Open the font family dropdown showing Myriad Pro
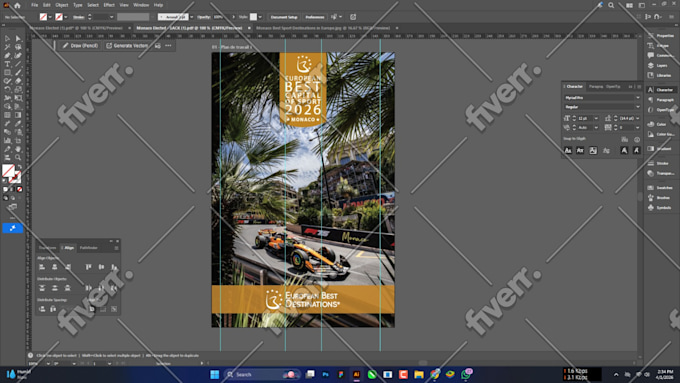The height and width of the screenshot is (383, 680). (638, 98)
